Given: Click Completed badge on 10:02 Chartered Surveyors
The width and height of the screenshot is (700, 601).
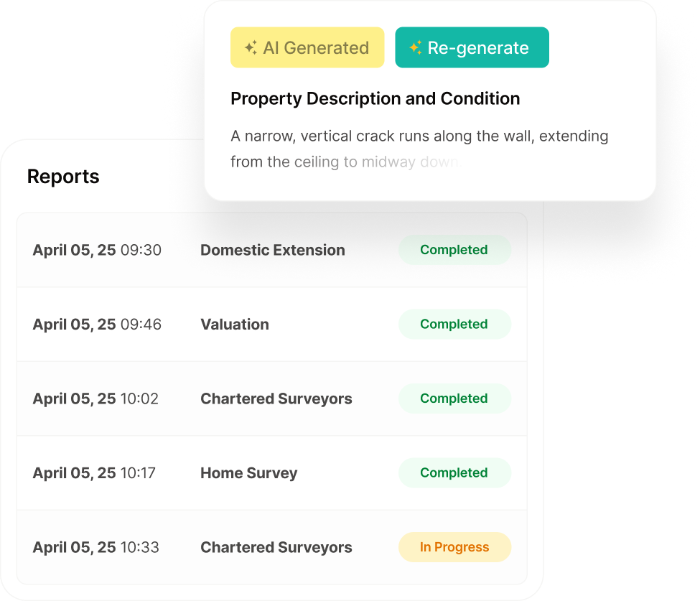Looking at the screenshot, I should pos(454,399).
